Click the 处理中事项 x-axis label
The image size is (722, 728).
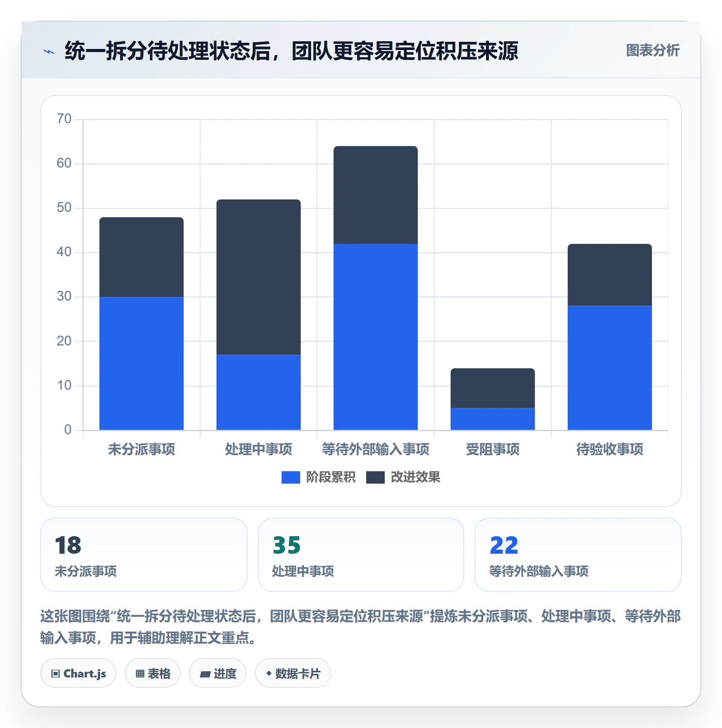[258, 450]
